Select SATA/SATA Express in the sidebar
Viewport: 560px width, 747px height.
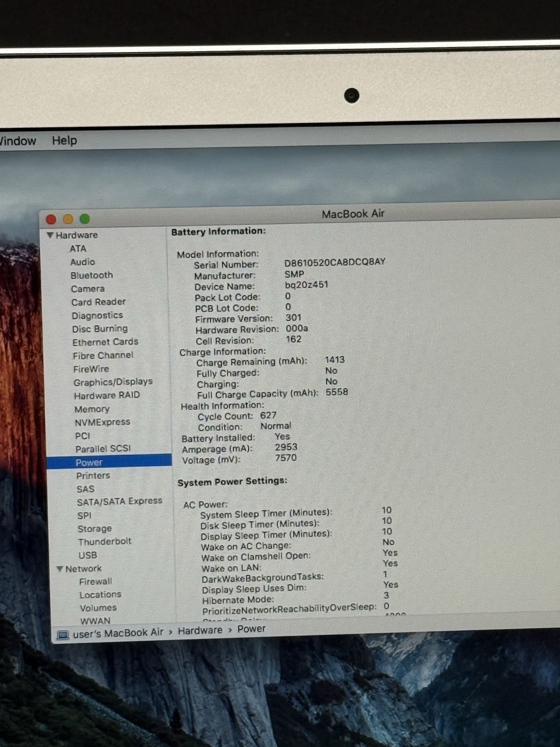tap(119, 501)
